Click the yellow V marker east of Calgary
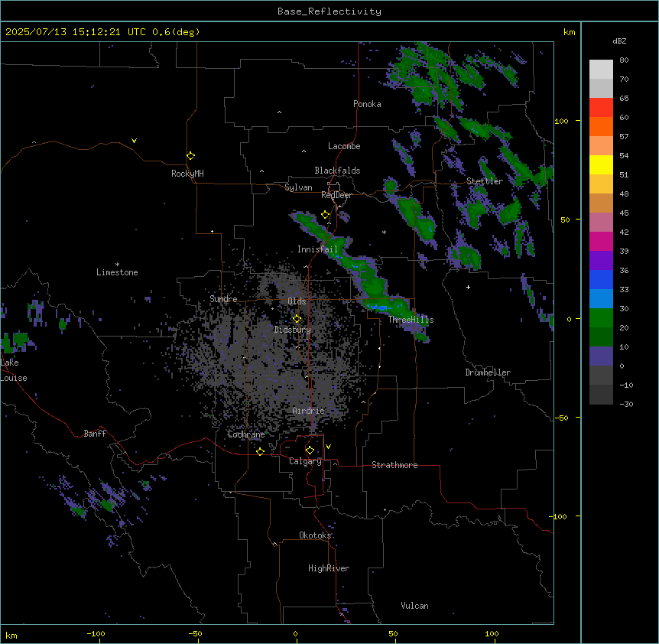The image size is (659, 644). pyautogui.click(x=328, y=447)
